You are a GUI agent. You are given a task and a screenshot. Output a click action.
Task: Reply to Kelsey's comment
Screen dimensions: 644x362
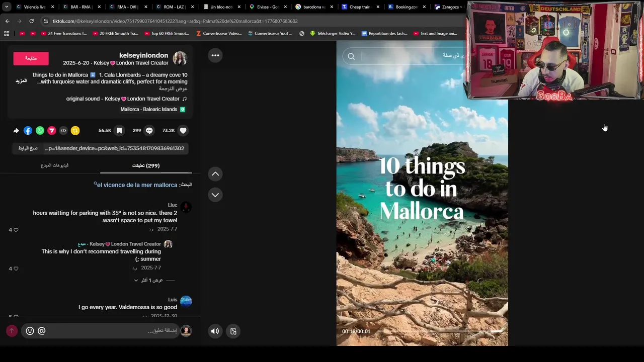pos(135,268)
